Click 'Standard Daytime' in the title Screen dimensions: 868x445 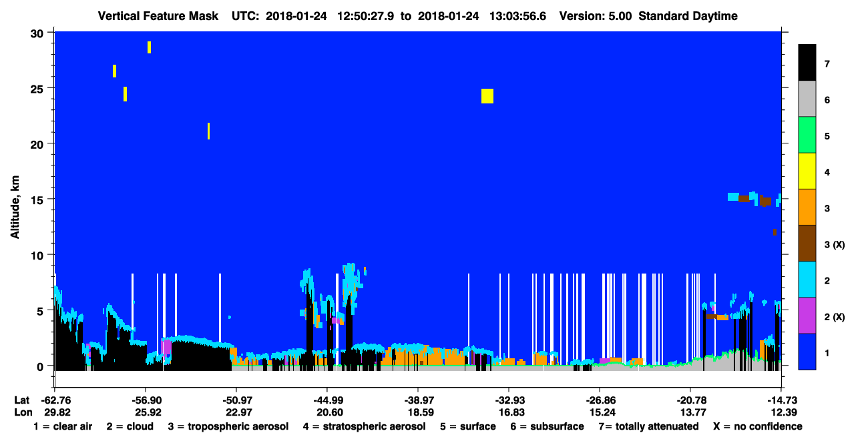pos(688,16)
